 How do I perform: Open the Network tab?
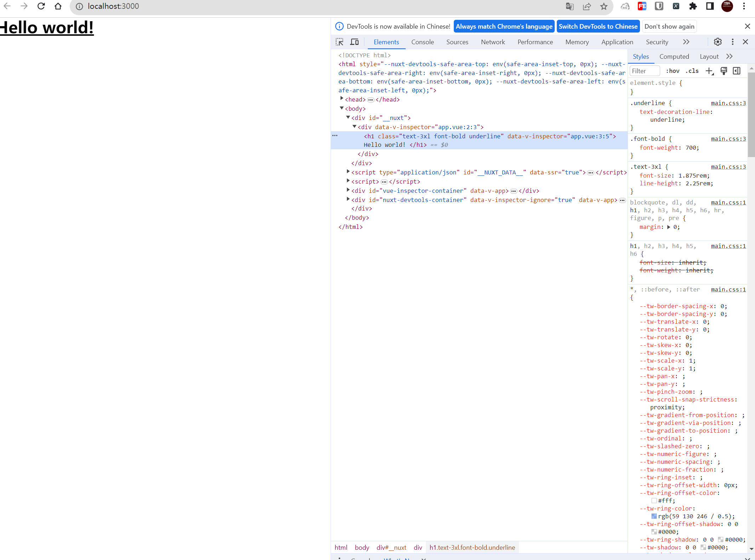coord(493,42)
